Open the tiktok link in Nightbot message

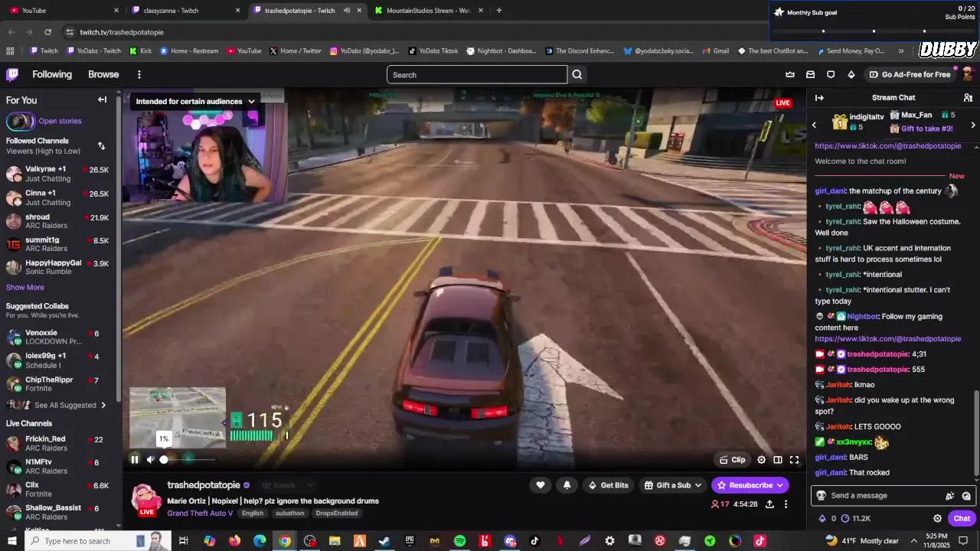click(x=887, y=339)
